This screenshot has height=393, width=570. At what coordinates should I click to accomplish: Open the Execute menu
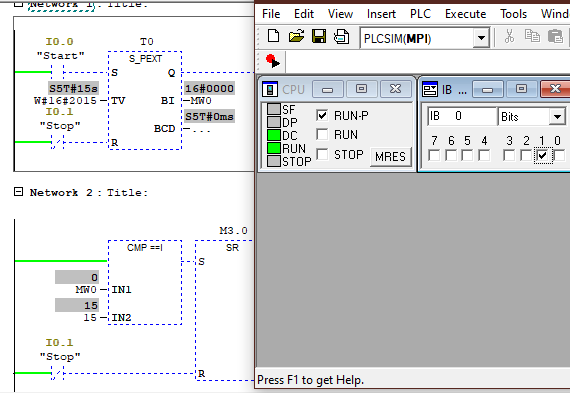point(465,14)
